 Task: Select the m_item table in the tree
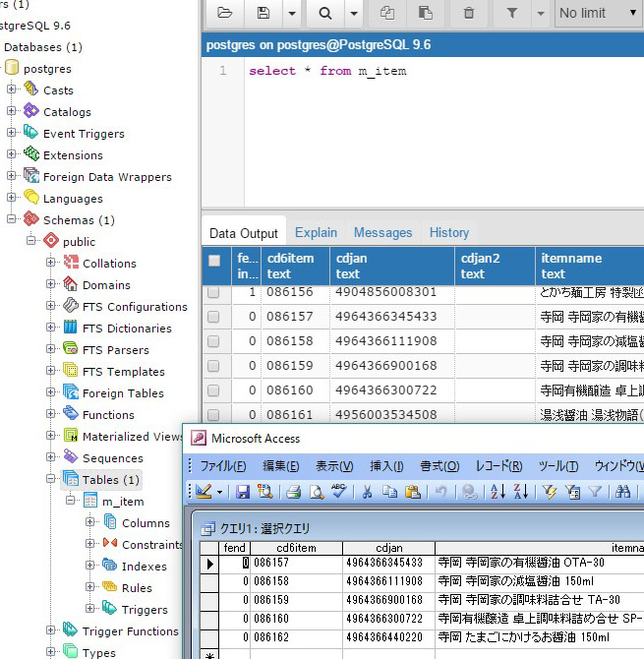click(121, 502)
